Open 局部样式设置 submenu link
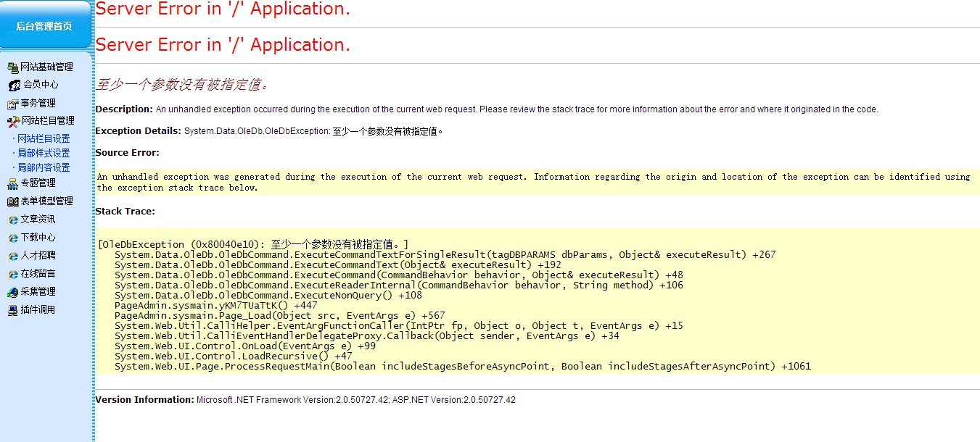Screen dimensions: 980x442 (44, 153)
